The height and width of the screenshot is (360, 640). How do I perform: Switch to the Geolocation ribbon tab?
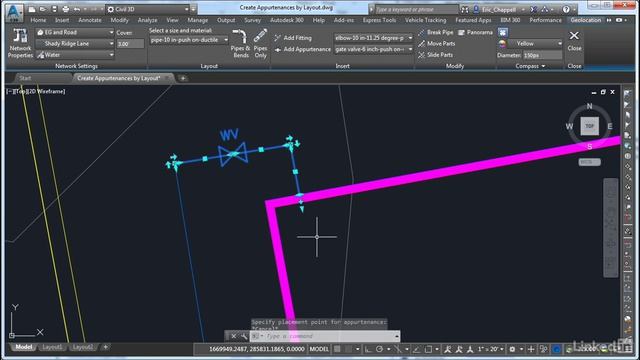(x=586, y=20)
